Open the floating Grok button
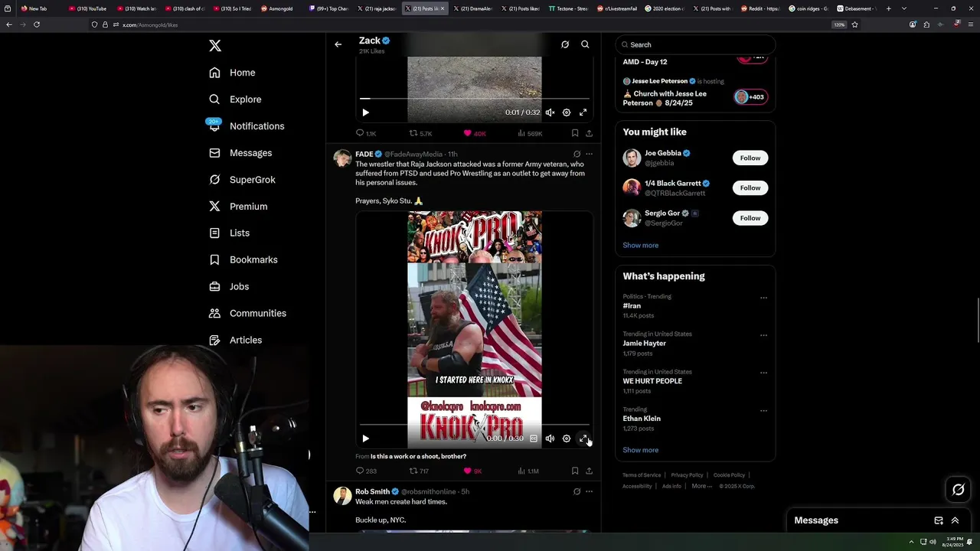The width and height of the screenshot is (980, 551). tap(958, 490)
